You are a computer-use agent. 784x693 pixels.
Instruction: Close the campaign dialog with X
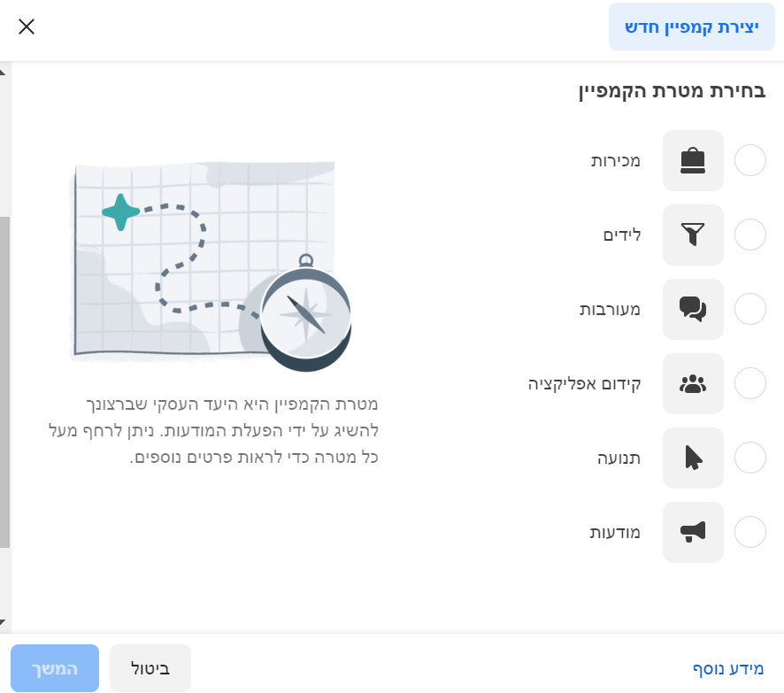click(27, 27)
